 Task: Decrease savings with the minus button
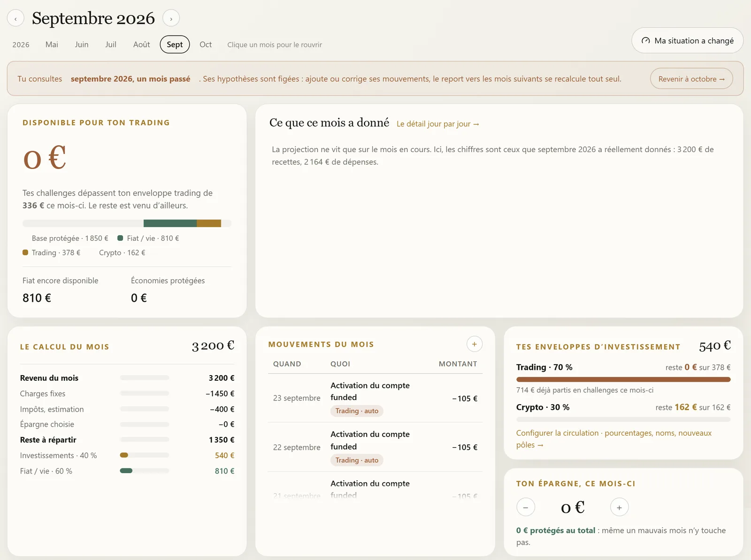(x=525, y=507)
